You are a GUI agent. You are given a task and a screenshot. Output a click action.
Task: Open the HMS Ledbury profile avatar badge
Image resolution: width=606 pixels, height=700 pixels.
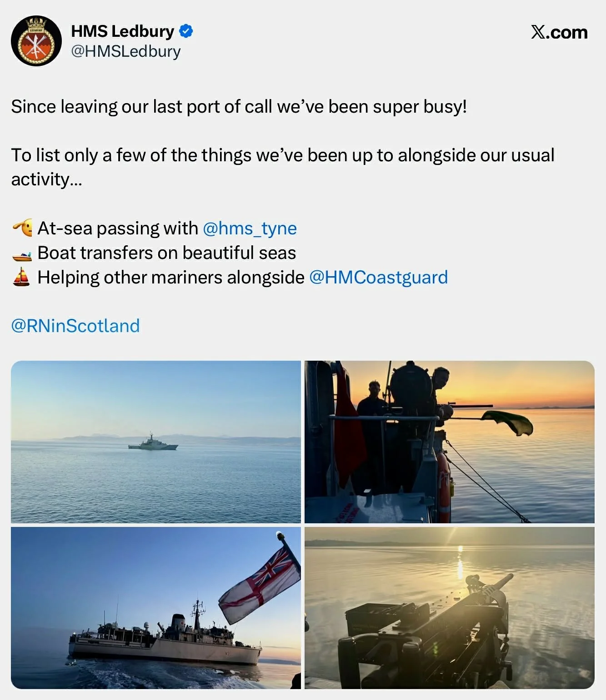point(36,41)
